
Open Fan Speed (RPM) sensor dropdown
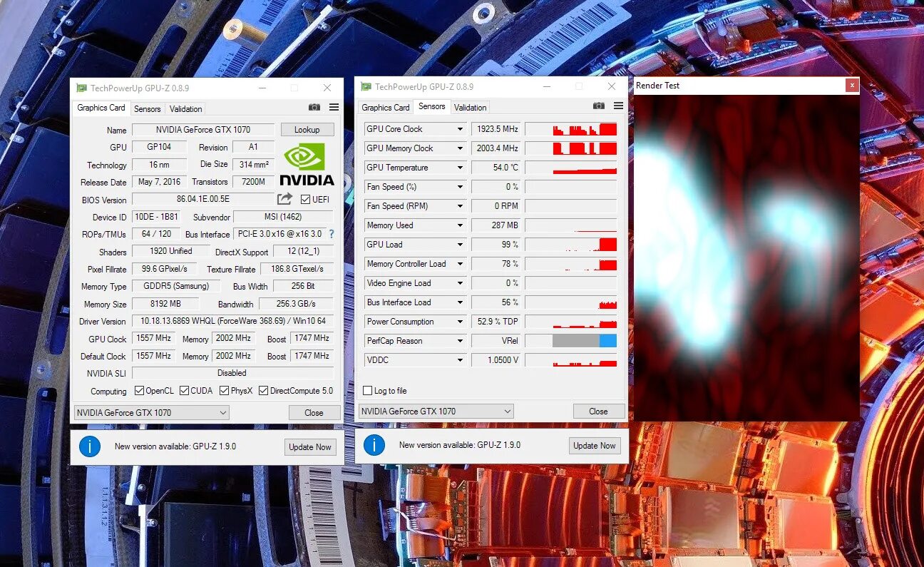460,206
